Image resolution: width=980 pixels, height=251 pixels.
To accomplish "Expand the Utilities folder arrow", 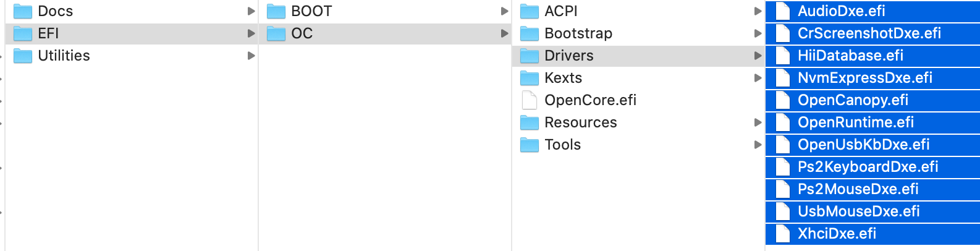I will pos(251,56).
